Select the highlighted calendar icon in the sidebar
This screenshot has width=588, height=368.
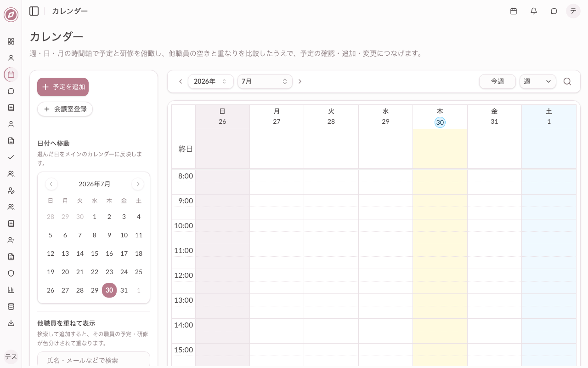[x=11, y=75]
